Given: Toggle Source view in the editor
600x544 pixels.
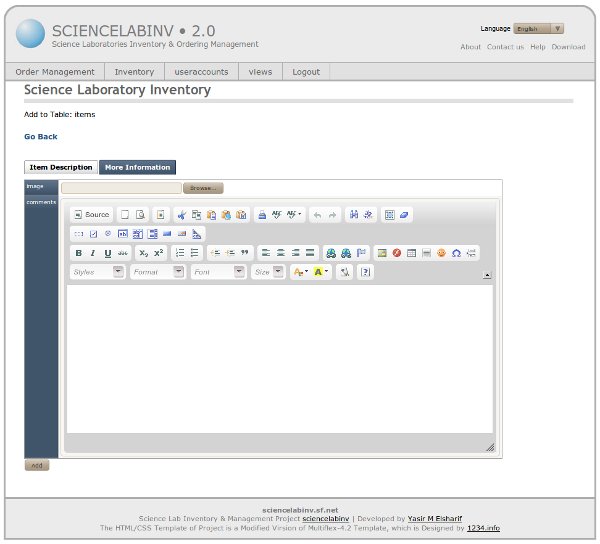Looking at the screenshot, I should [x=91, y=215].
